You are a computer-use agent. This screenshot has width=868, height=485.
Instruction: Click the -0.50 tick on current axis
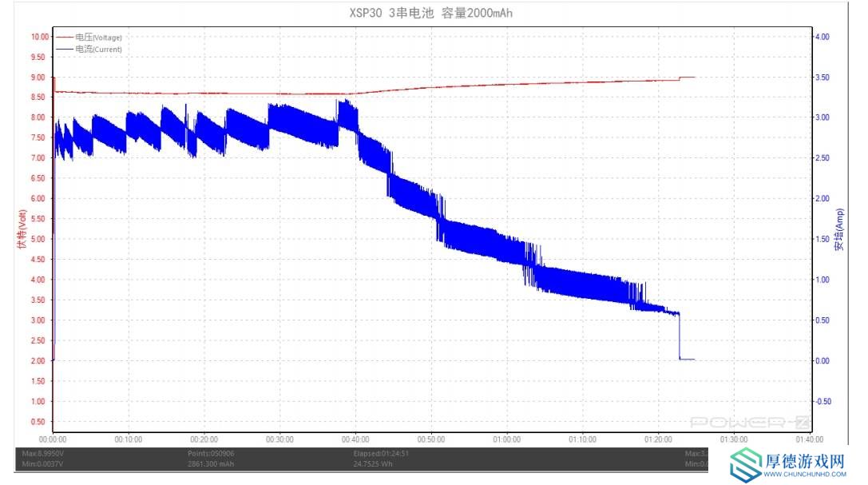(823, 401)
